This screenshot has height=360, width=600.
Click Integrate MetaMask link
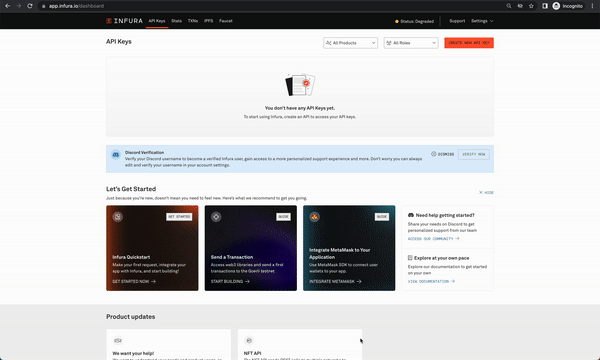point(335,282)
